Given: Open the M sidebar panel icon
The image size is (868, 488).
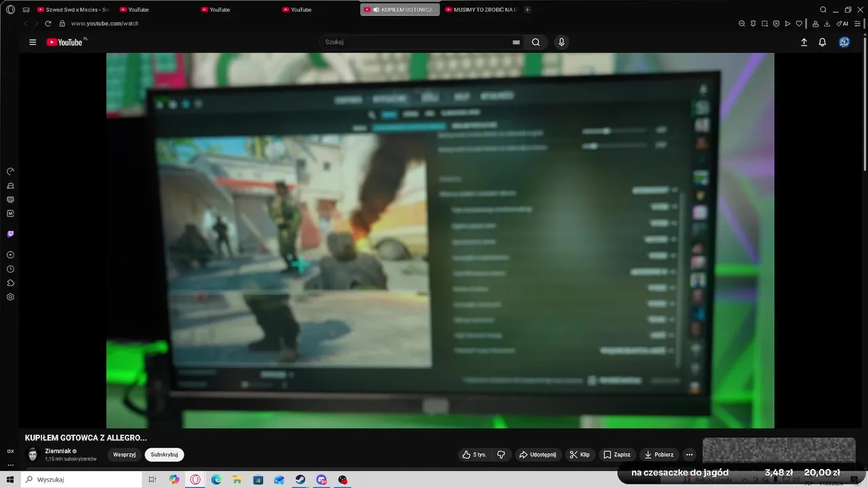Looking at the screenshot, I should click(10, 213).
